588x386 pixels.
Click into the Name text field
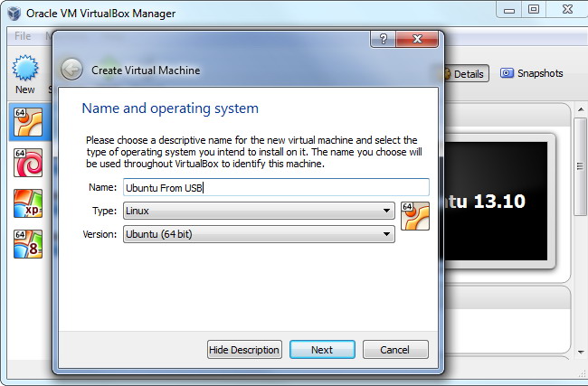click(x=276, y=187)
